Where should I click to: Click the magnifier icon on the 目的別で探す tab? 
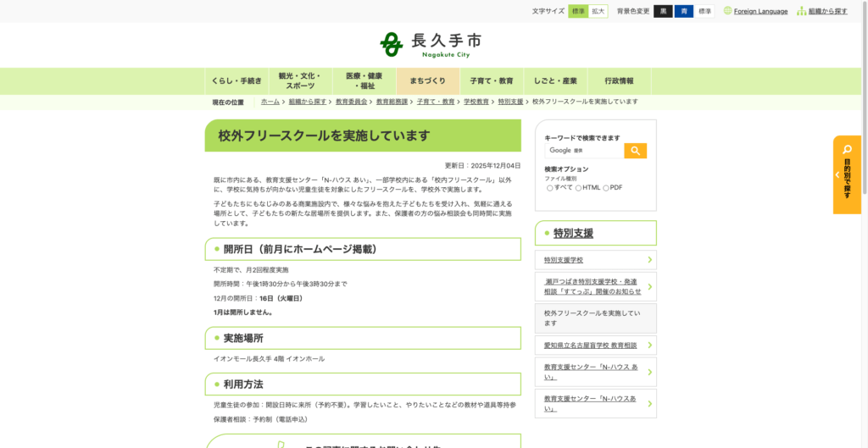(847, 149)
